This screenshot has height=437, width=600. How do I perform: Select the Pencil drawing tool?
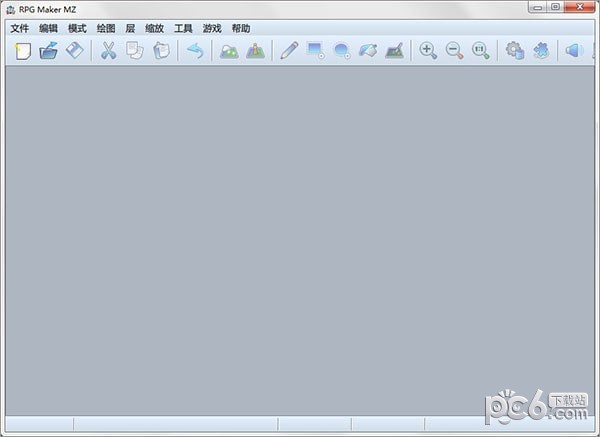tap(289, 51)
